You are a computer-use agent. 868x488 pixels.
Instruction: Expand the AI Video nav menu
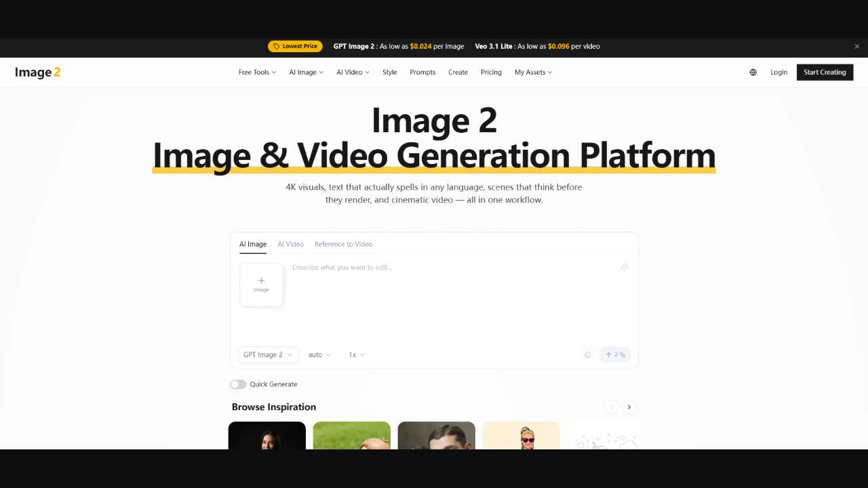pyautogui.click(x=353, y=72)
